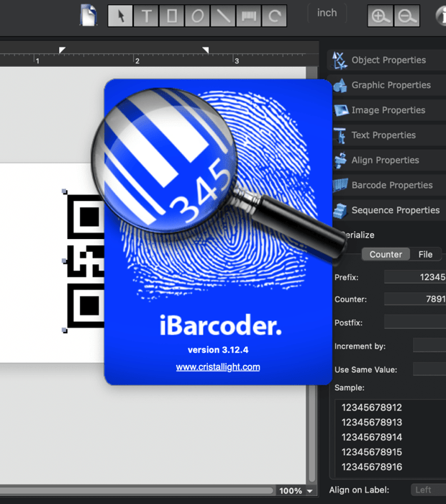Open Align on Label Left dropdown
The image size is (446, 504).
tap(428, 490)
